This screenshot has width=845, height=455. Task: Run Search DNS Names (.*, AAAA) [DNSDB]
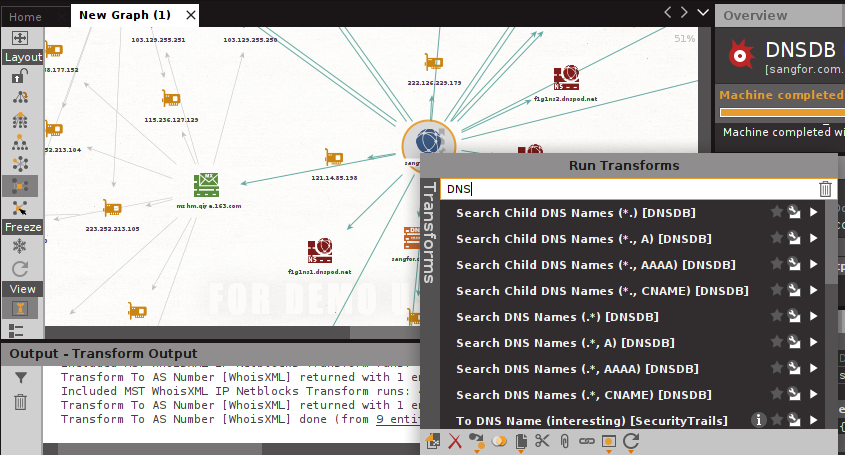click(577, 369)
